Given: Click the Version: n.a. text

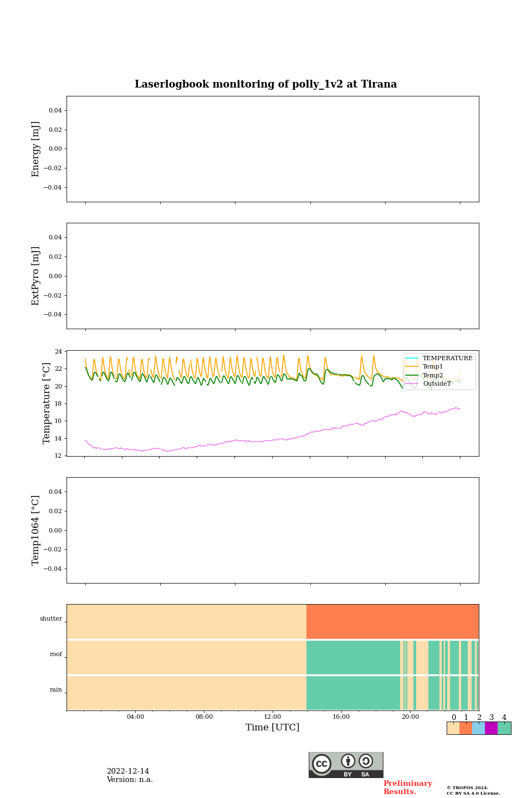Looking at the screenshot, I should click(x=130, y=780).
